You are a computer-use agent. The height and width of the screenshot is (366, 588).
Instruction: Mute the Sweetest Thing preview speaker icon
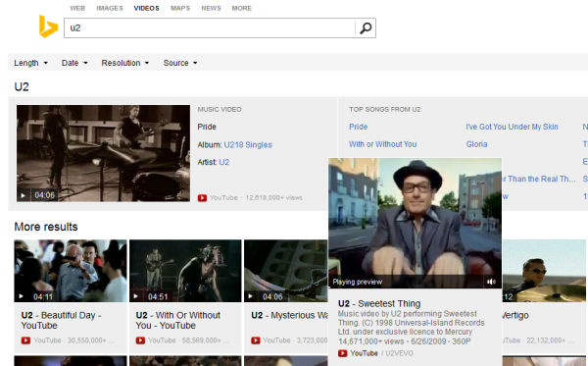[x=491, y=282]
